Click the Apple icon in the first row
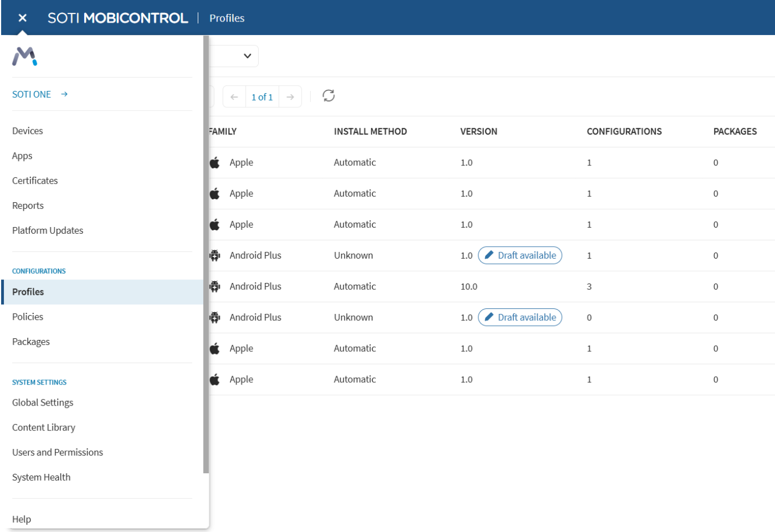 (215, 163)
